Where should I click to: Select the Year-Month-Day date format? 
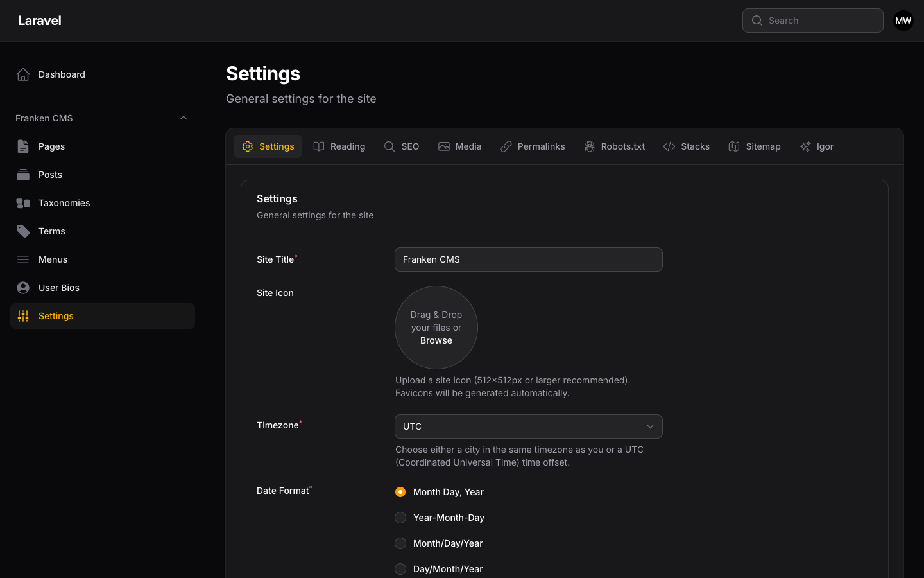(x=400, y=518)
